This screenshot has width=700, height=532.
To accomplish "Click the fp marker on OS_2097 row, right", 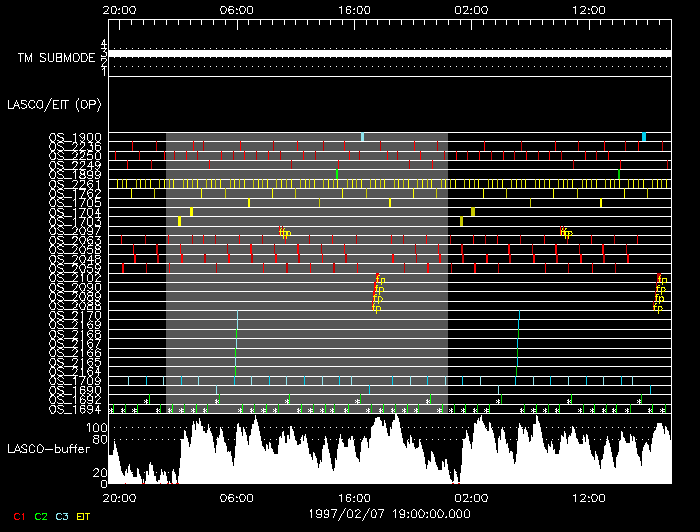I will click(x=566, y=233).
